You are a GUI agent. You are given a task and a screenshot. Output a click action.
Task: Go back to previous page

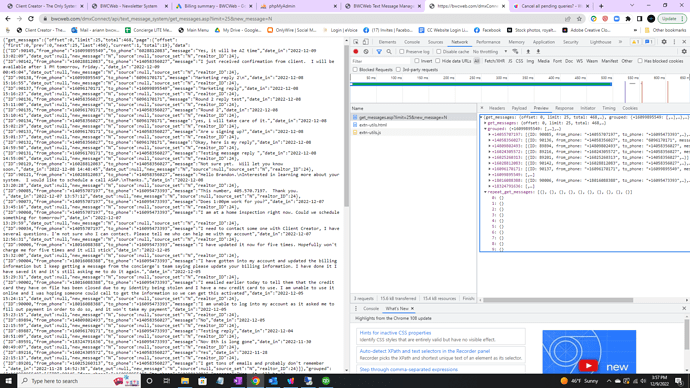8,18
